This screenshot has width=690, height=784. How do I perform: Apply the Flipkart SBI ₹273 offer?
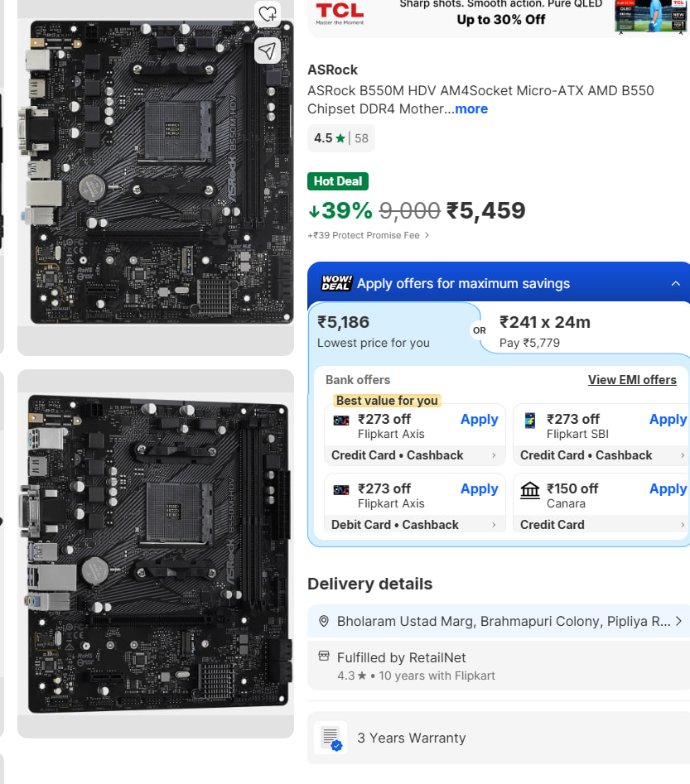pyautogui.click(x=668, y=420)
